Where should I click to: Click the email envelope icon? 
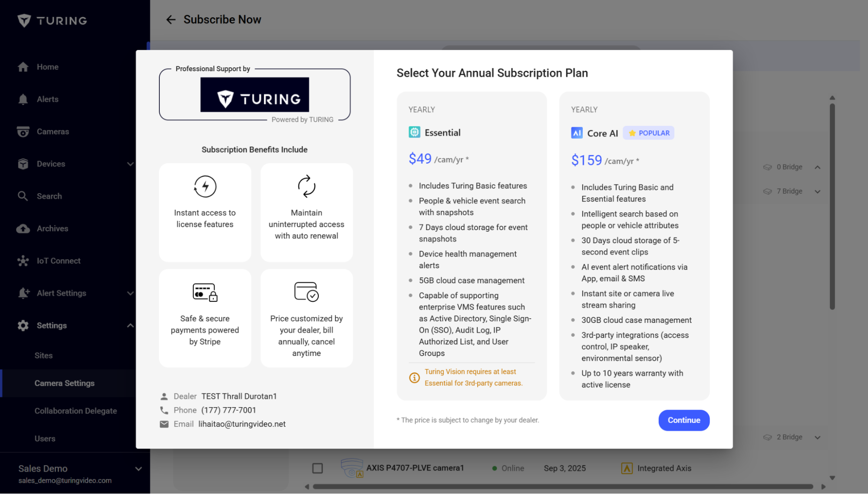(164, 424)
